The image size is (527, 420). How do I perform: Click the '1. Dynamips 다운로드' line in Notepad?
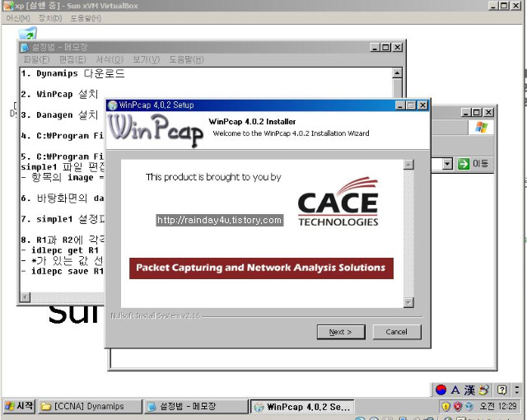(x=72, y=73)
